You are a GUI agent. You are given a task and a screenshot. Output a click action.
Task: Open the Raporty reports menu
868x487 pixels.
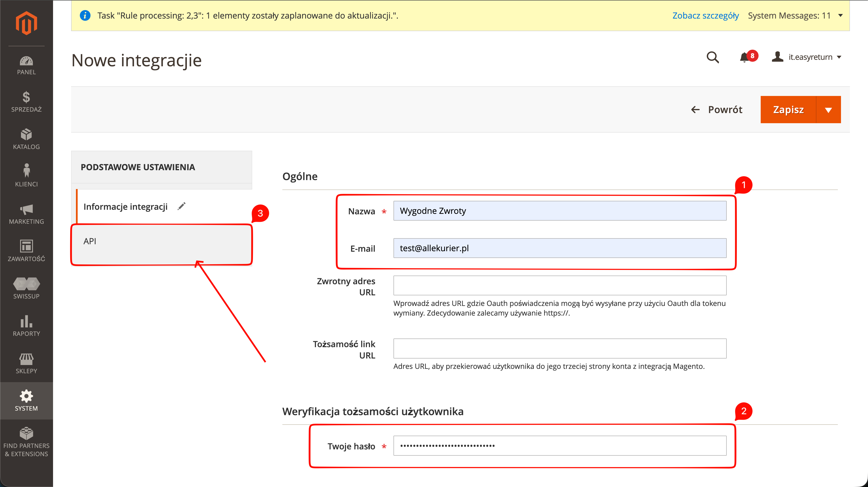[x=26, y=326]
